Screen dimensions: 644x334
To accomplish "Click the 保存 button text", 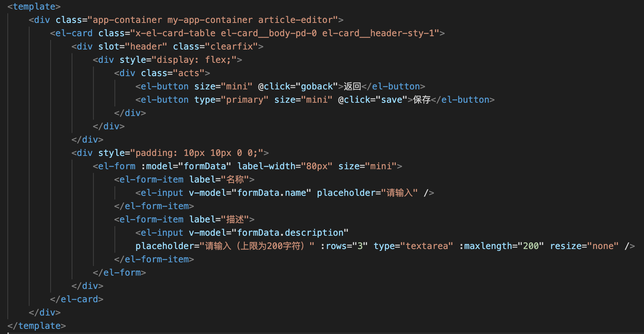I will pyautogui.click(x=422, y=100).
